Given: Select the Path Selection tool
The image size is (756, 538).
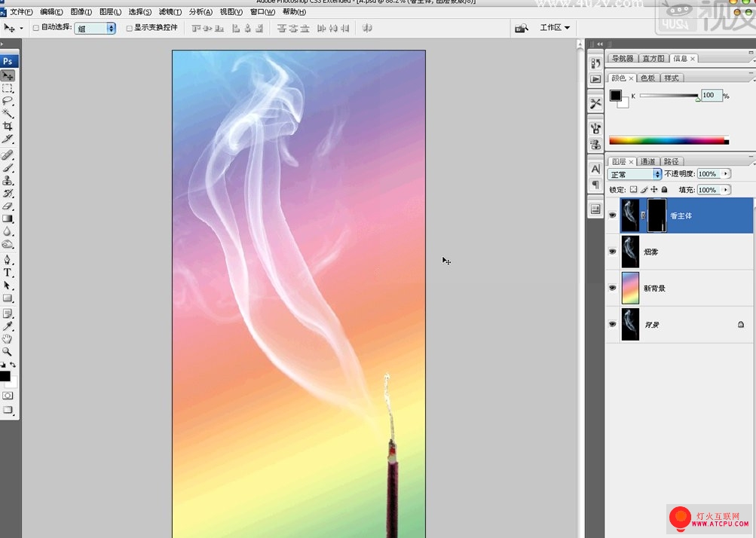Looking at the screenshot, I should 8,286.
